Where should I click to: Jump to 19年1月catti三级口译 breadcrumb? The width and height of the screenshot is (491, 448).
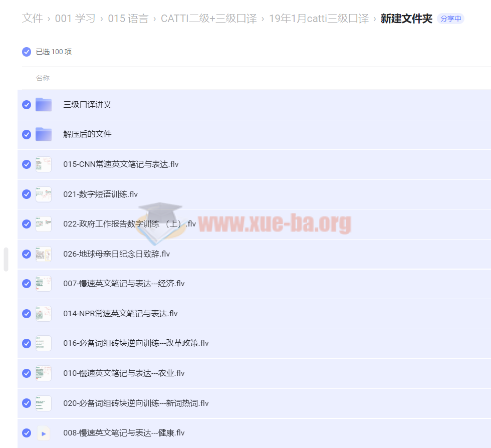[319, 19]
